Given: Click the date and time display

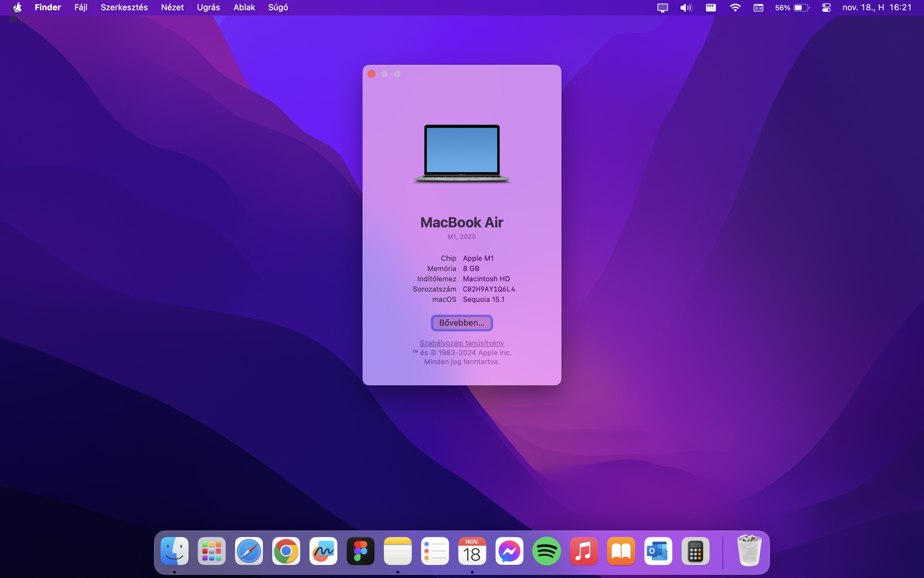Looking at the screenshot, I should click(877, 8).
